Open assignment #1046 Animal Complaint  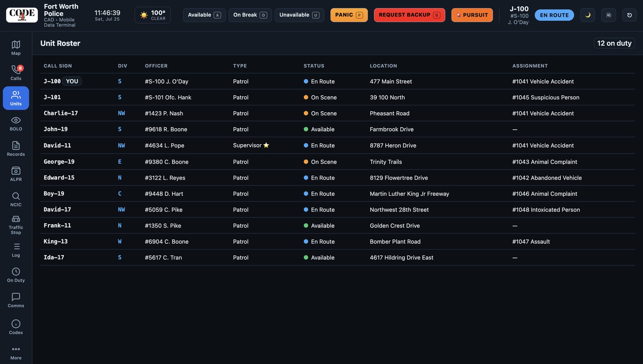pyautogui.click(x=545, y=194)
